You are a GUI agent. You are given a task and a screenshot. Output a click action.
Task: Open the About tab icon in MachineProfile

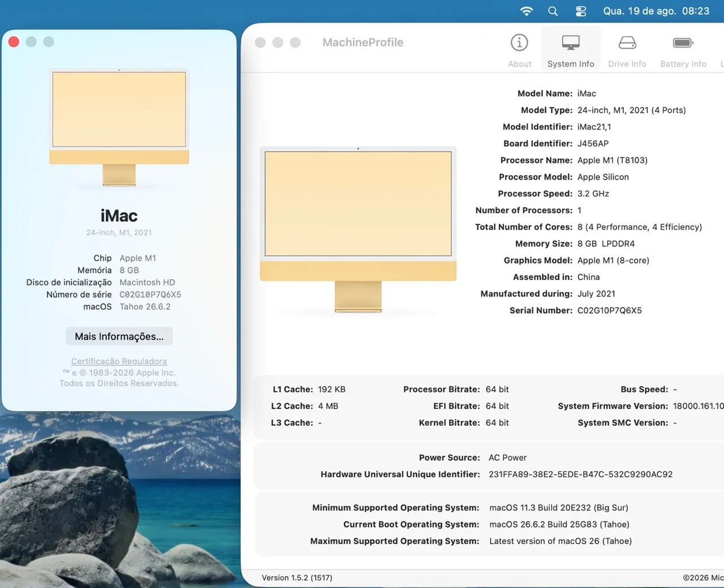(x=519, y=42)
